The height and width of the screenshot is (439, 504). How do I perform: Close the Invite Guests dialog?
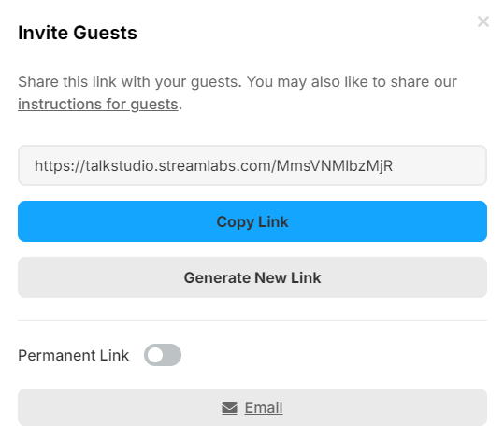tap(482, 21)
